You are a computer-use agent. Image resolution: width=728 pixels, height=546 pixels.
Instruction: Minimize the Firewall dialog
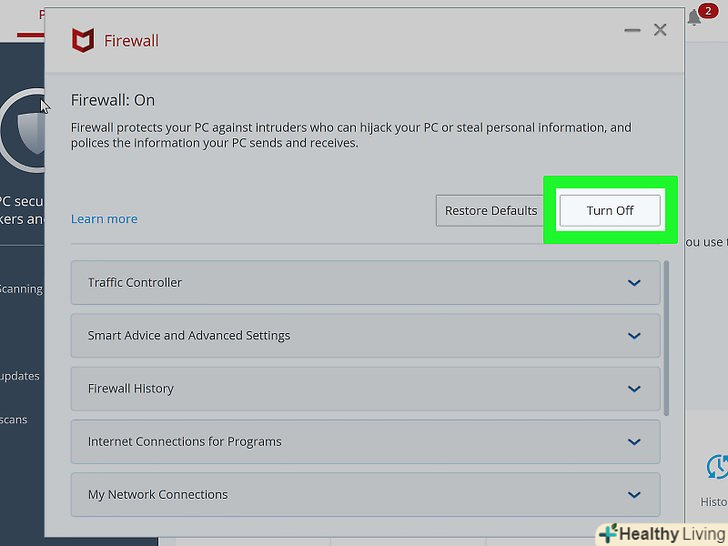632,31
